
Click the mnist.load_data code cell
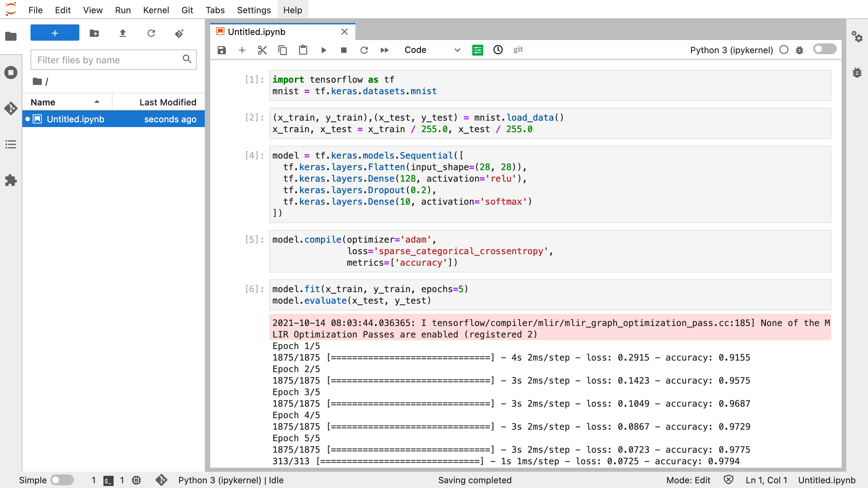coord(550,123)
